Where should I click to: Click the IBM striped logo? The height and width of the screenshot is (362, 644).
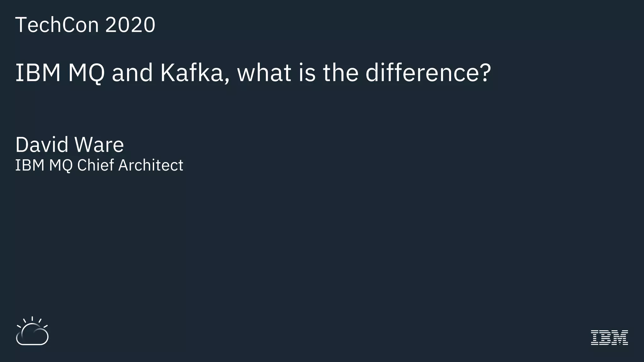point(609,337)
